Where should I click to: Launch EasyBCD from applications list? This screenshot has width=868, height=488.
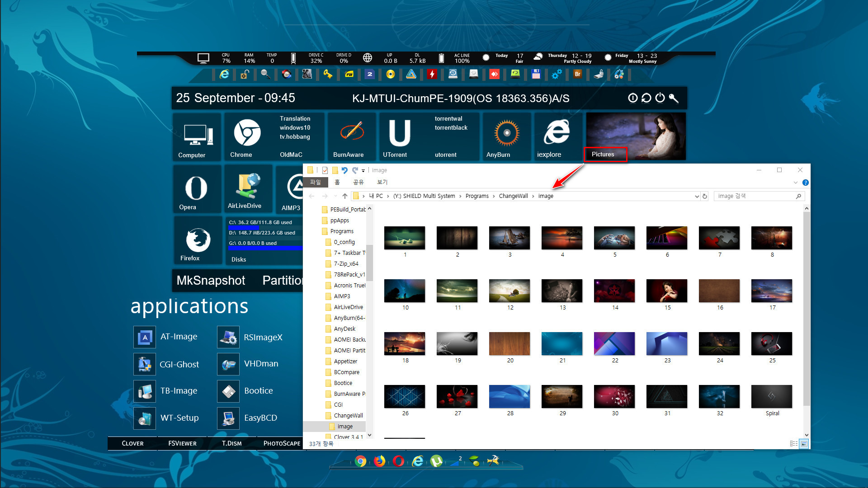tap(247, 418)
